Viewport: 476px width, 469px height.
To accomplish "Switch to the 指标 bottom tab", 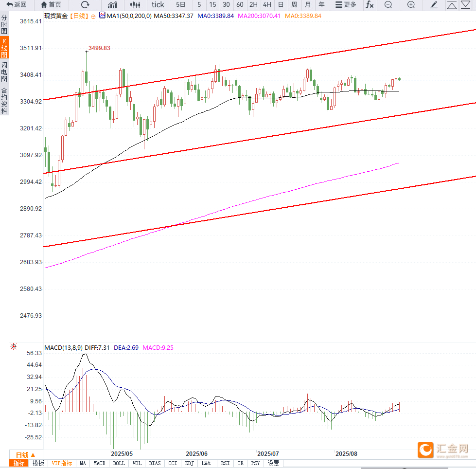I will click(x=19, y=463).
